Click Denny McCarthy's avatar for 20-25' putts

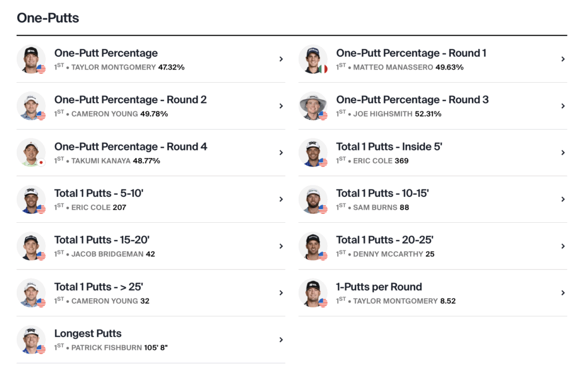click(313, 246)
